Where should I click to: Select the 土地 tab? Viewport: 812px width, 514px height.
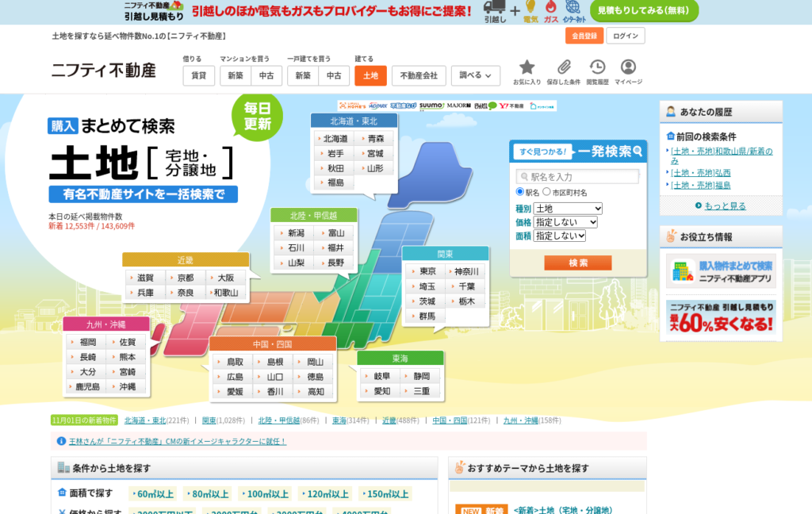(371, 75)
